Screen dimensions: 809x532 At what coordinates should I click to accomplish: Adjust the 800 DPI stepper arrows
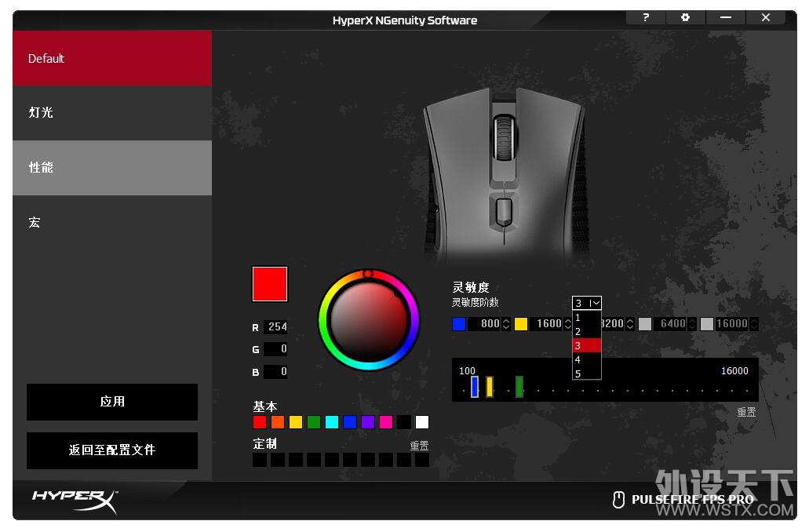click(506, 323)
